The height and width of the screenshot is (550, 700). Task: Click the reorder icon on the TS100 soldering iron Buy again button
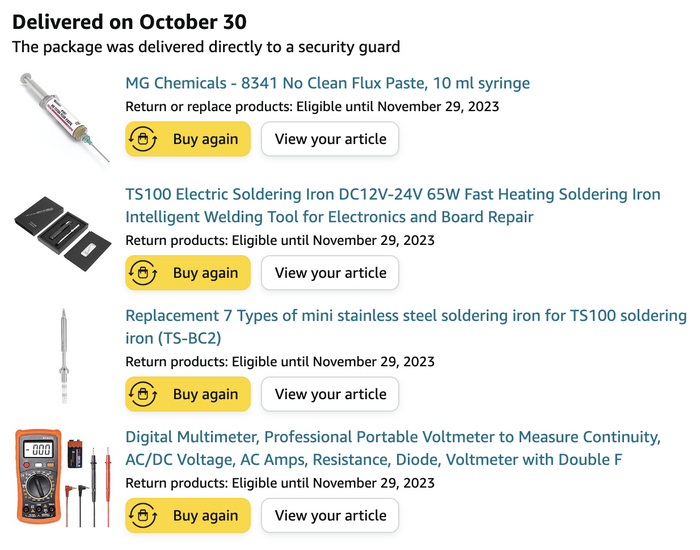pyautogui.click(x=146, y=273)
